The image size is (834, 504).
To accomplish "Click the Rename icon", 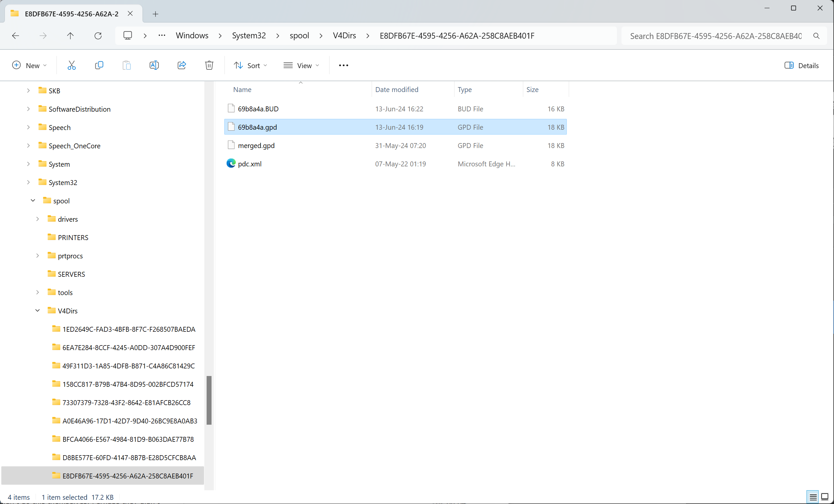I will tap(154, 65).
